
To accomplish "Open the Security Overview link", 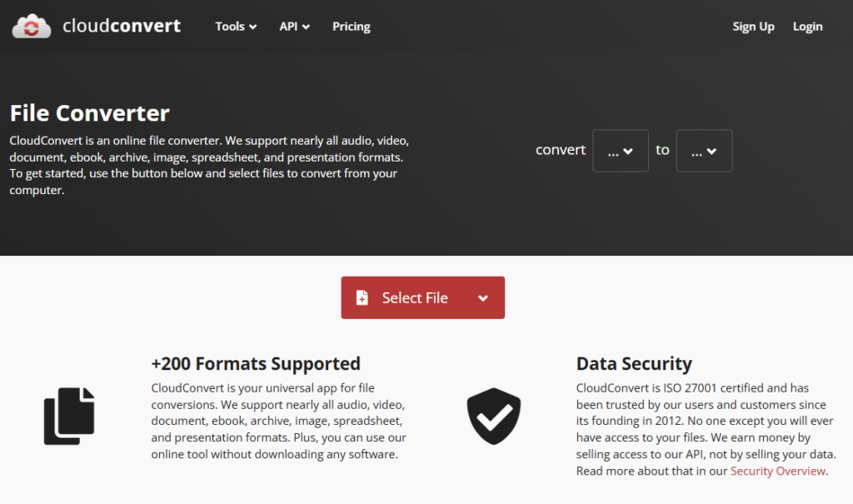I will click(x=777, y=472).
